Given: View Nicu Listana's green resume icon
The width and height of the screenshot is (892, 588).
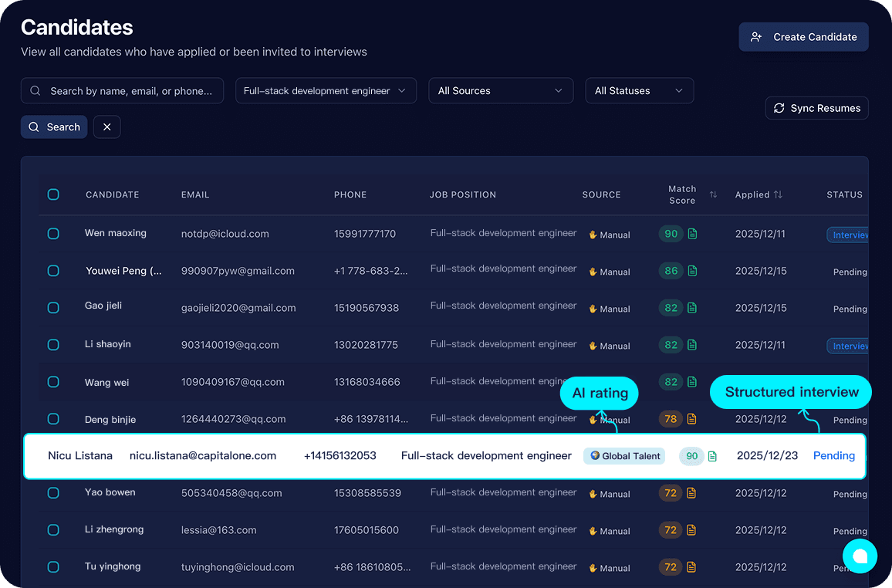Looking at the screenshot, I should [711, 456].
